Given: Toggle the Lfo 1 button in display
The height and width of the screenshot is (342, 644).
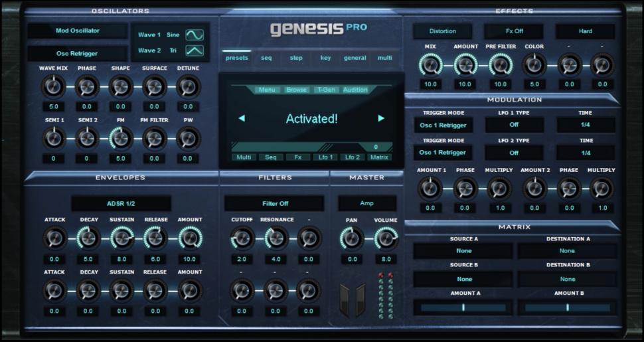Looking at the screenshot, I should tap(325, 157).
